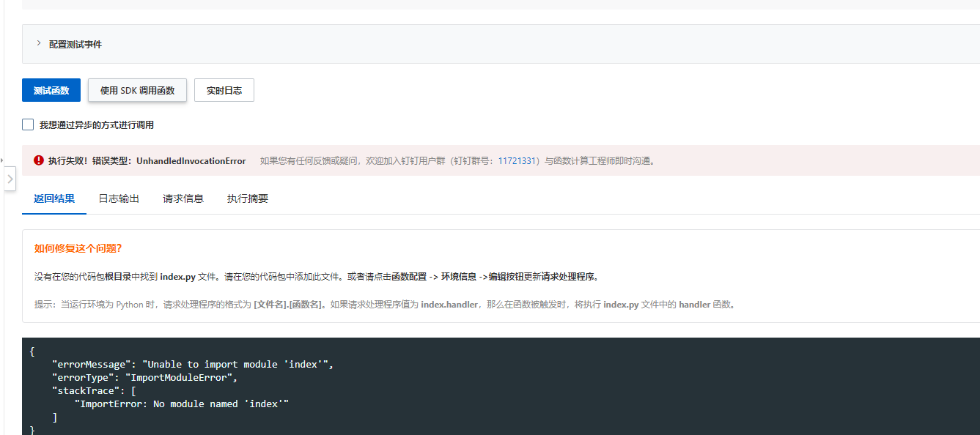Click the errorMessage line in JSON output
This screenshot has height=435, width=980.
(x=193, y=364)
